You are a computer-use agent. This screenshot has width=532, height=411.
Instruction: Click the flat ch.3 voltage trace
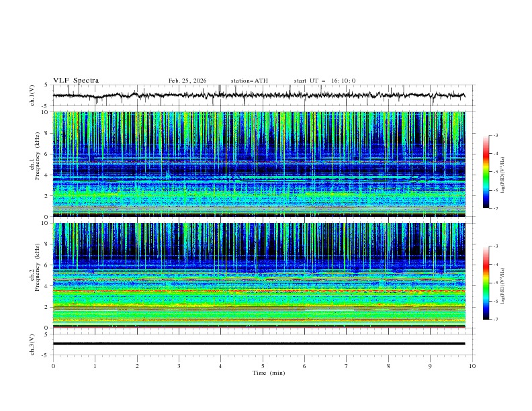[x=259, y=344]
